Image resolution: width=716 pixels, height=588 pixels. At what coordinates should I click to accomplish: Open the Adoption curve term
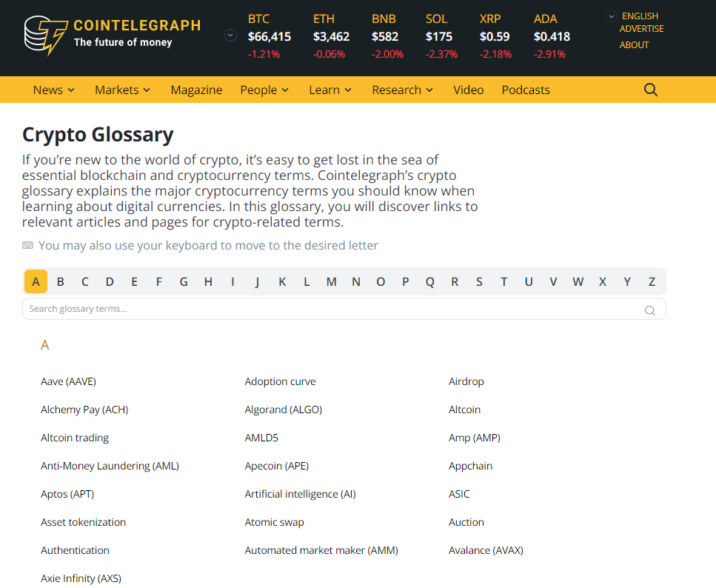(281, 381)
